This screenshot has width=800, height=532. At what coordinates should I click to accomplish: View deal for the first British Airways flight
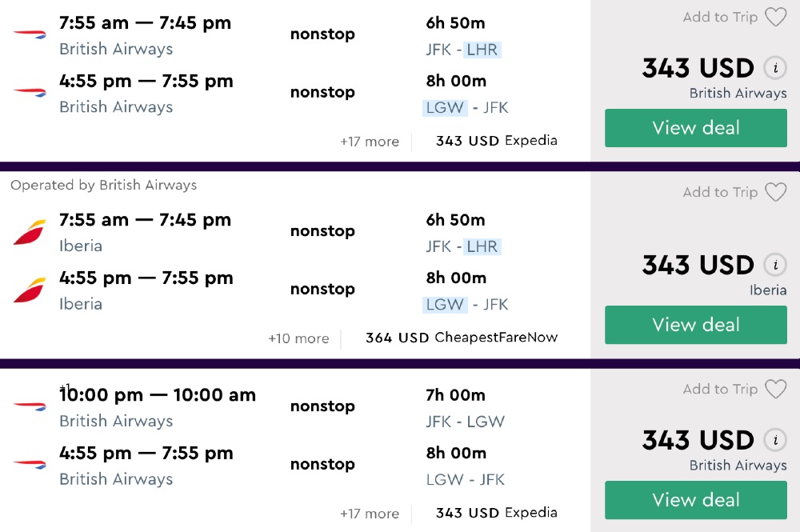(695, 128)
